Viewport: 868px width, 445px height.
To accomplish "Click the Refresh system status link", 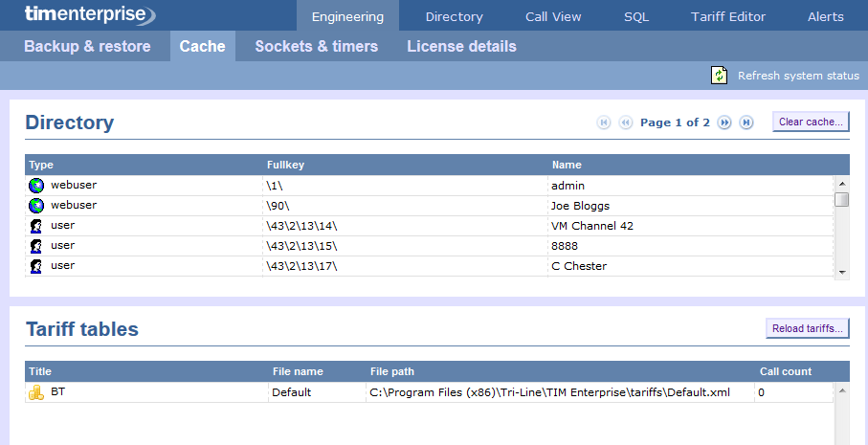I will point(798,76).
